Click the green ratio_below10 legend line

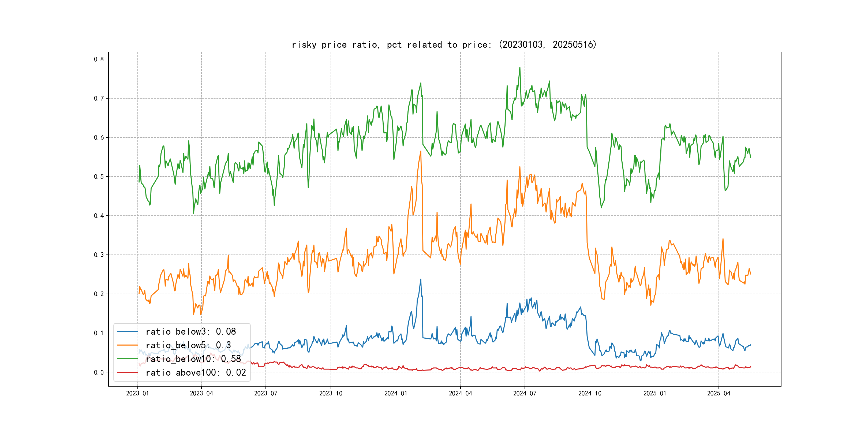(x=127, y=359)
